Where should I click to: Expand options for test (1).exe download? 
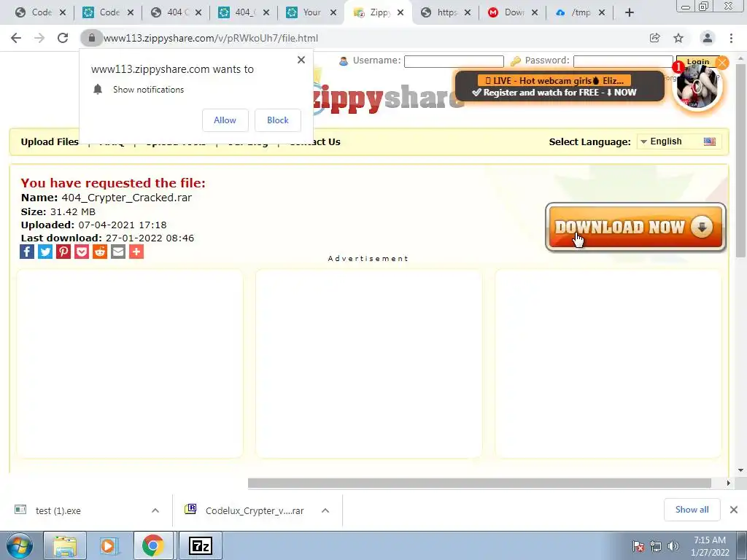click(x=155, y=510)
